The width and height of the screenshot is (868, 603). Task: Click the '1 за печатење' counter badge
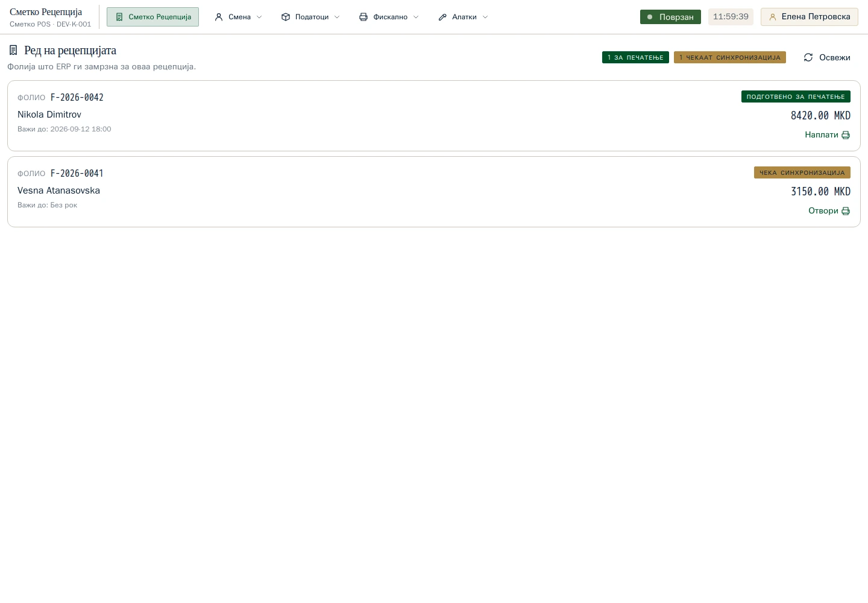[635, 57]
